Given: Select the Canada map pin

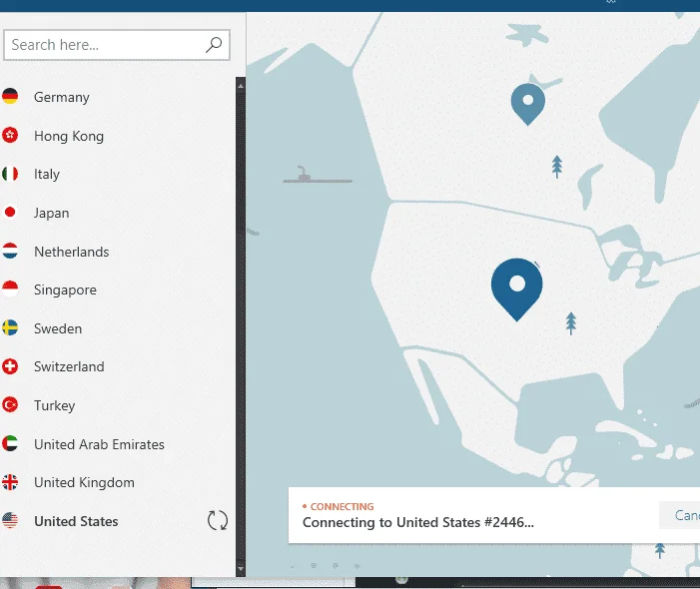Looking at the screenshot, I should point(527,104).
